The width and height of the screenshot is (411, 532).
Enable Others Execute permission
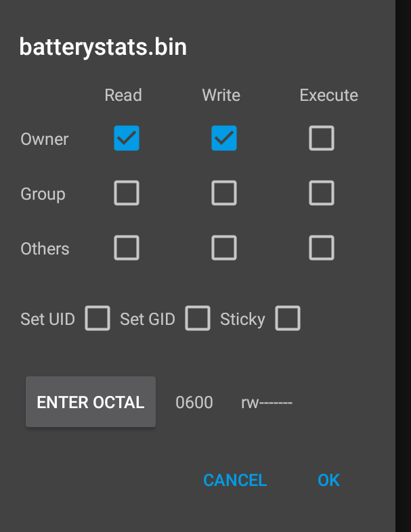[x=322, y=248]
